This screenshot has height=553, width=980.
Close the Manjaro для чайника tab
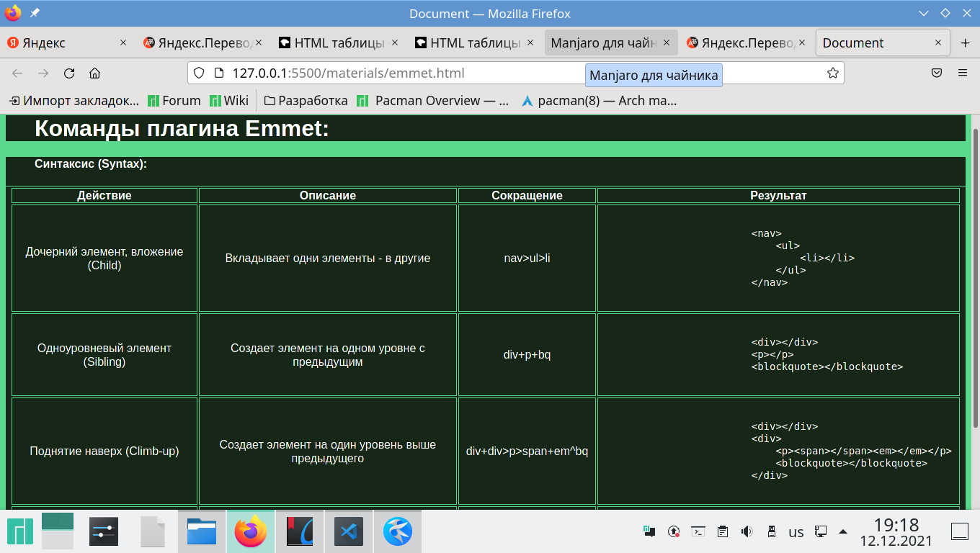pyautogui.click(x=667, y=43)
